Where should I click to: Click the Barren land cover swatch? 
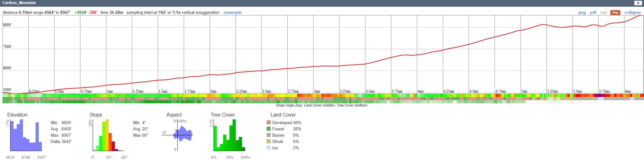click(268, 135)
